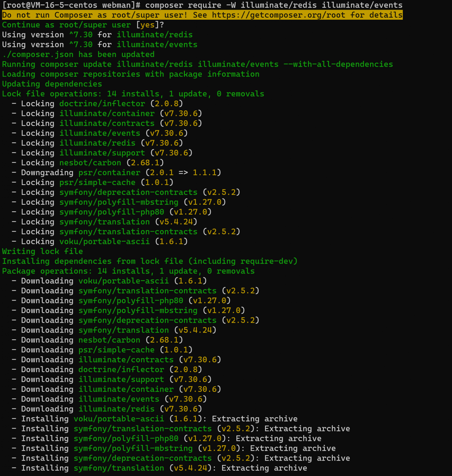Click 'Locking illuminate/events (v7.30.6)' line
452x476 pixels.
pos(100,133)
